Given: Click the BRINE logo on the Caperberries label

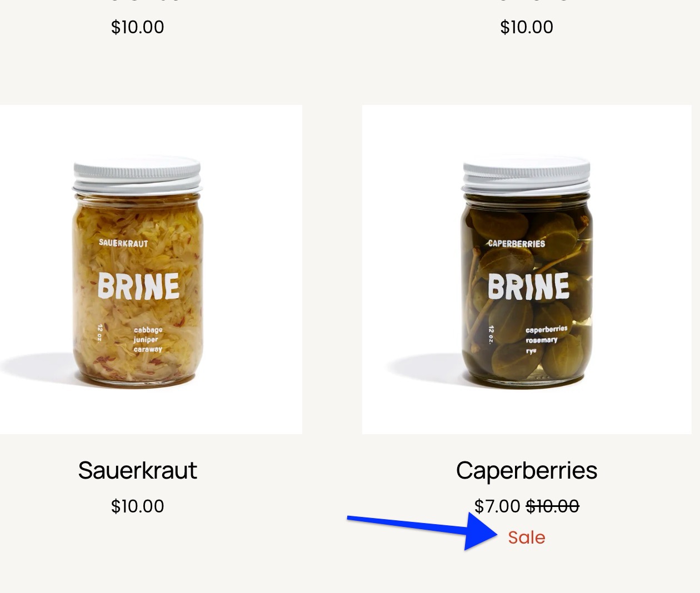Looking at the screenshot, I should [528, 287].
